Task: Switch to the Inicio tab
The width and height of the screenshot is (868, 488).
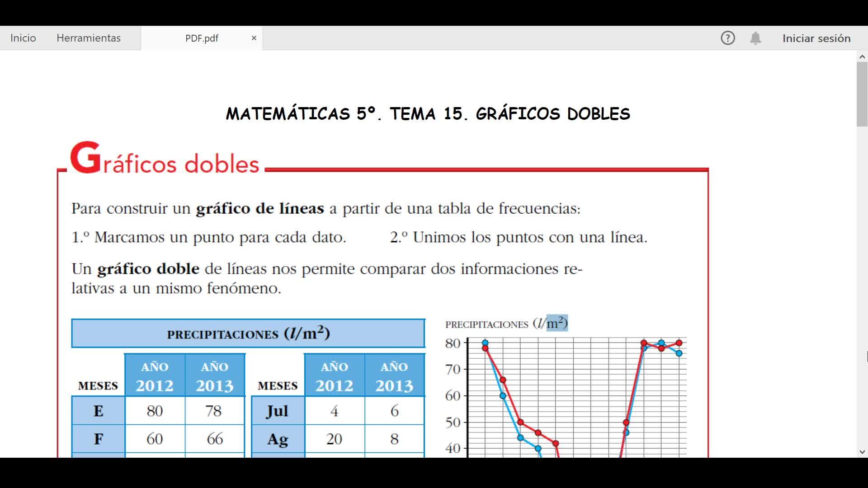Action: [23, 38]
